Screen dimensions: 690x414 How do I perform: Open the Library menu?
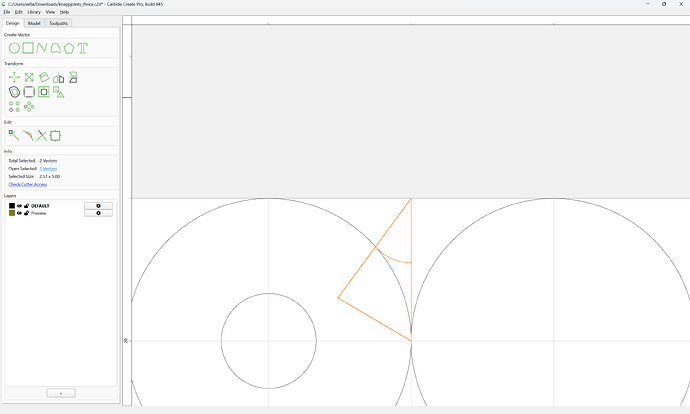[x=34, y=12]
